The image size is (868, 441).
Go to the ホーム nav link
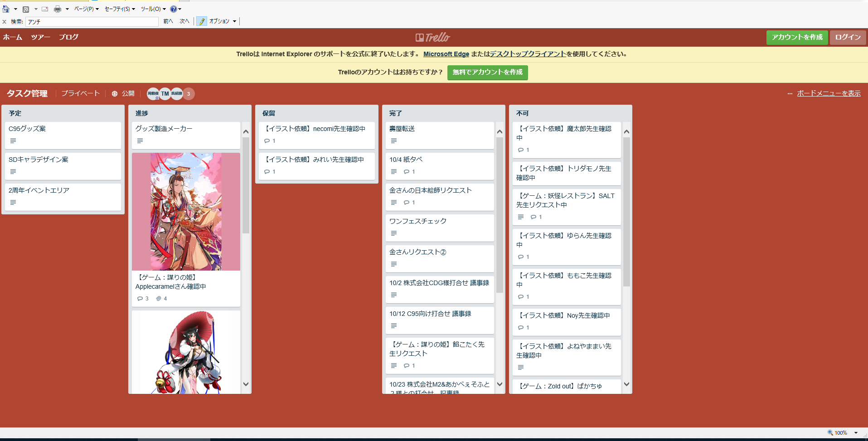(x=13, y=37)
